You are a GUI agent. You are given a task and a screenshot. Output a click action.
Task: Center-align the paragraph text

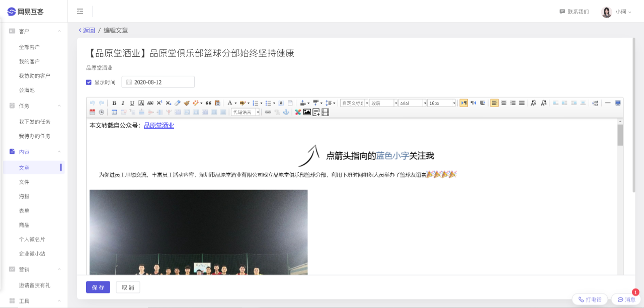point(504,103)
